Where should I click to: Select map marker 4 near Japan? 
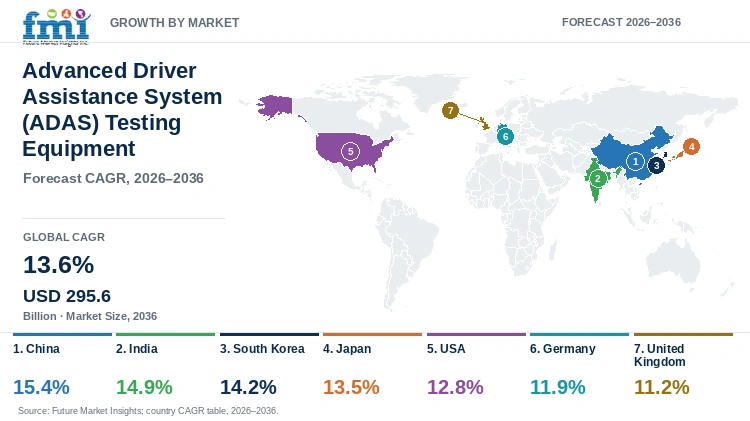691,146
